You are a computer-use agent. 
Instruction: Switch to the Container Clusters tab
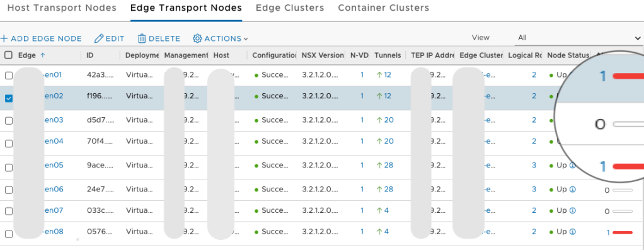point(384,8)
